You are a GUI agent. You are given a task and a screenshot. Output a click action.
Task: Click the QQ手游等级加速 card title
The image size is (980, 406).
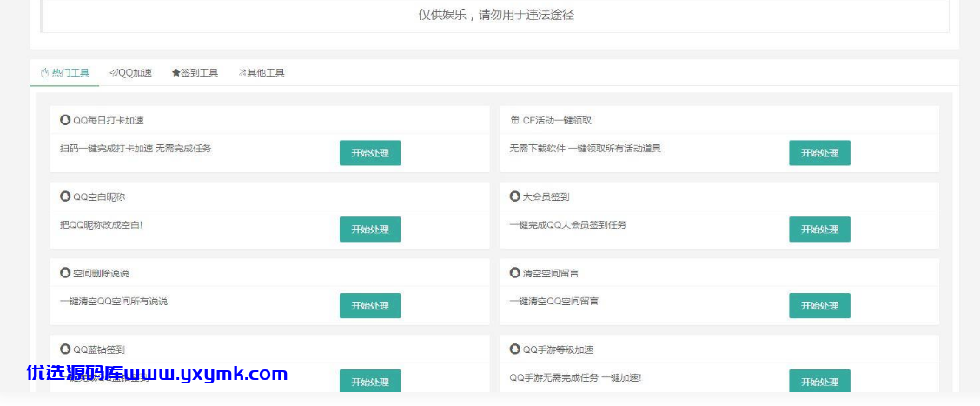point(556,349)
